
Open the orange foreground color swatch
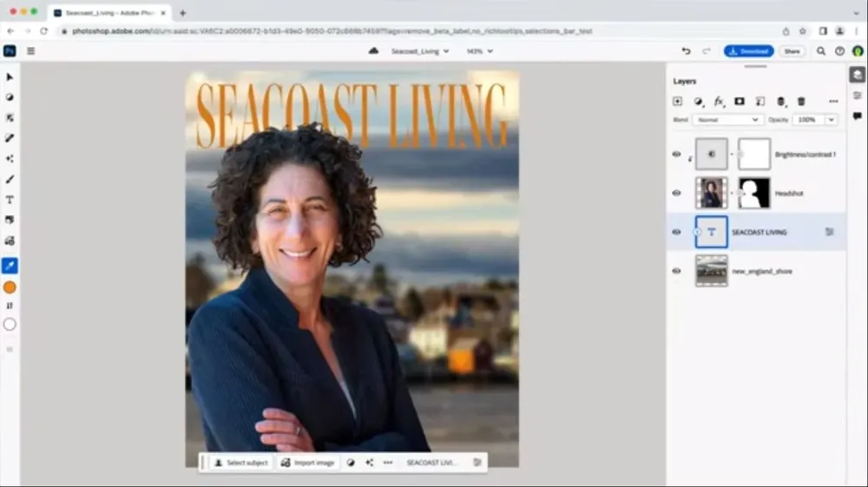(x=10, y=287)
